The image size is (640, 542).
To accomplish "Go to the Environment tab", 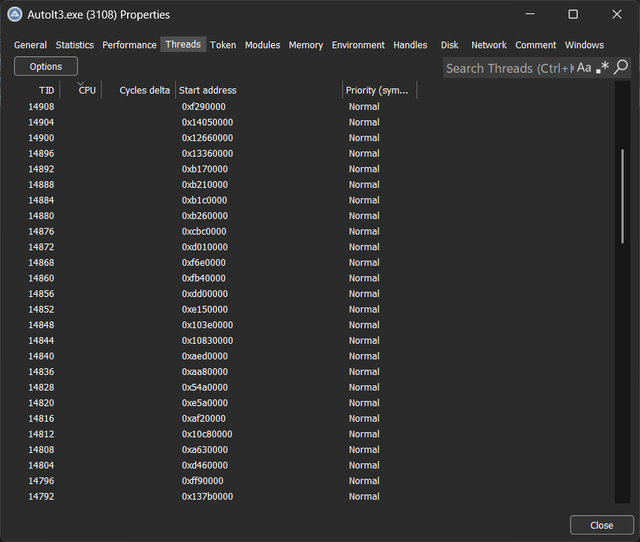I will [358, 45].
